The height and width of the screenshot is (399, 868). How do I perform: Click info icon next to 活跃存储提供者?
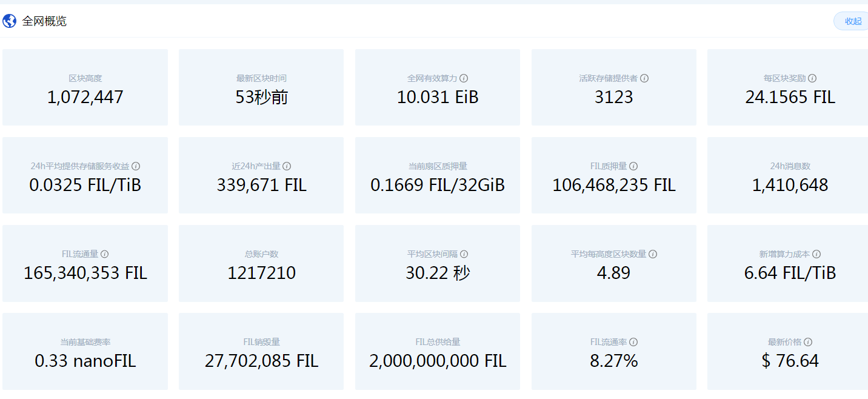pos(644,78)
